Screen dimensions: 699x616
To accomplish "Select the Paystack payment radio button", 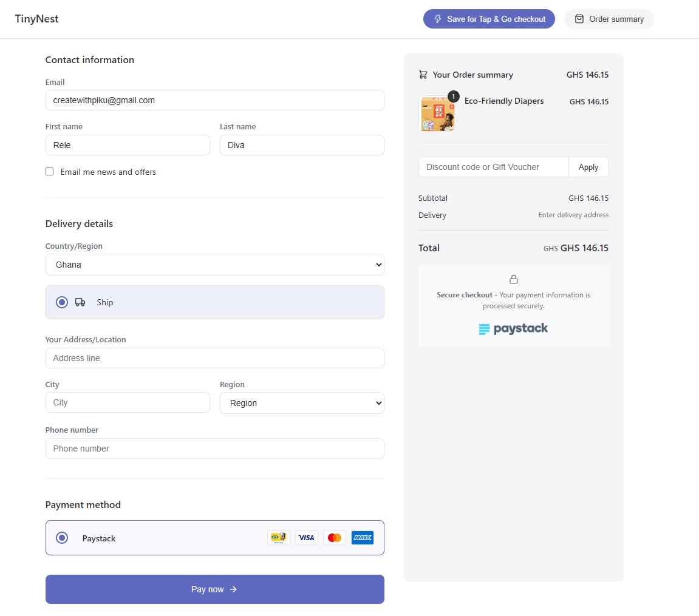I will (x=62, y=538).
